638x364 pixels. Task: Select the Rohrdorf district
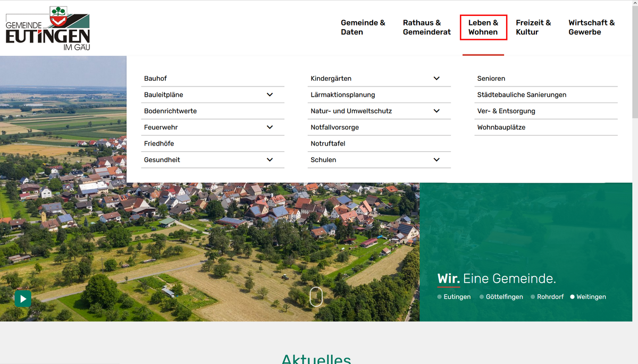[x=547, y=297]
